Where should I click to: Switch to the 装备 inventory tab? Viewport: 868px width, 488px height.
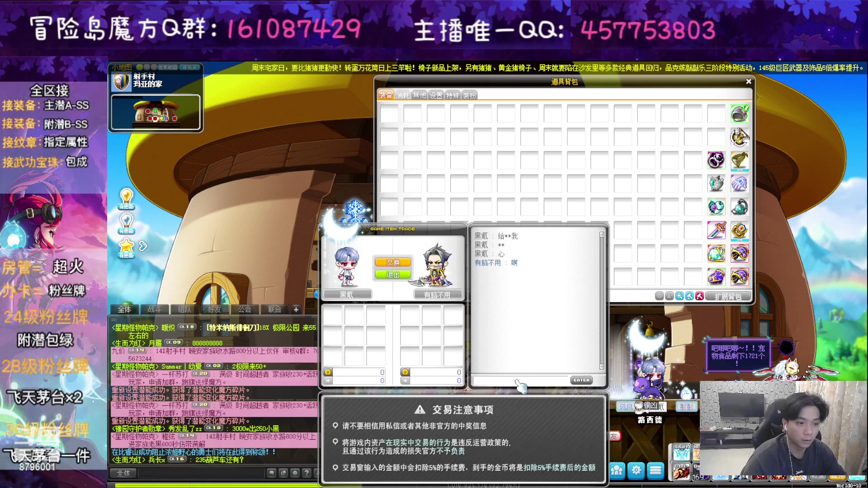click(386, 95)
